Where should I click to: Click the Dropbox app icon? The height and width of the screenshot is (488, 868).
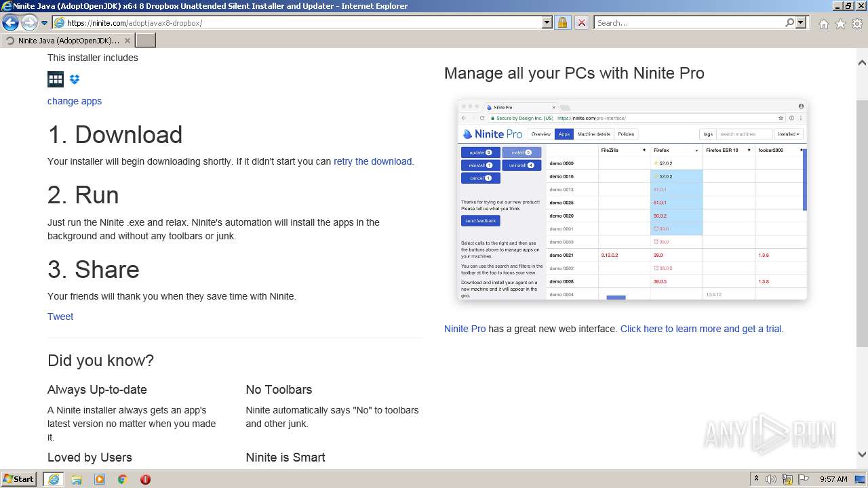coord(75,79)
